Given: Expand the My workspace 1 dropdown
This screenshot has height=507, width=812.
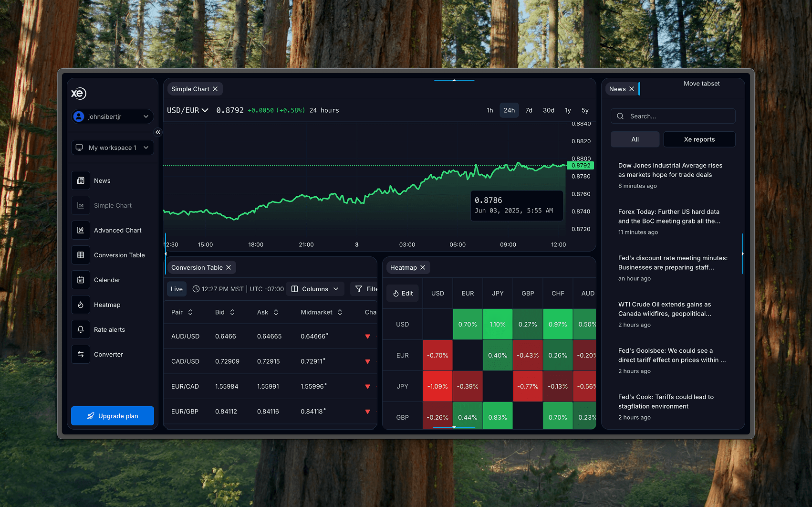Looking at the screenshot, I should tap(112, 148).
